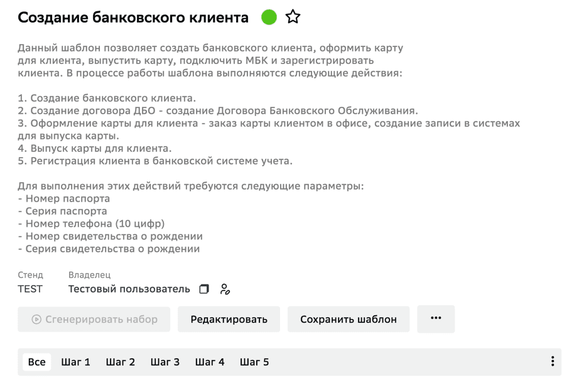Star the template as a favorite

[293, 18]
